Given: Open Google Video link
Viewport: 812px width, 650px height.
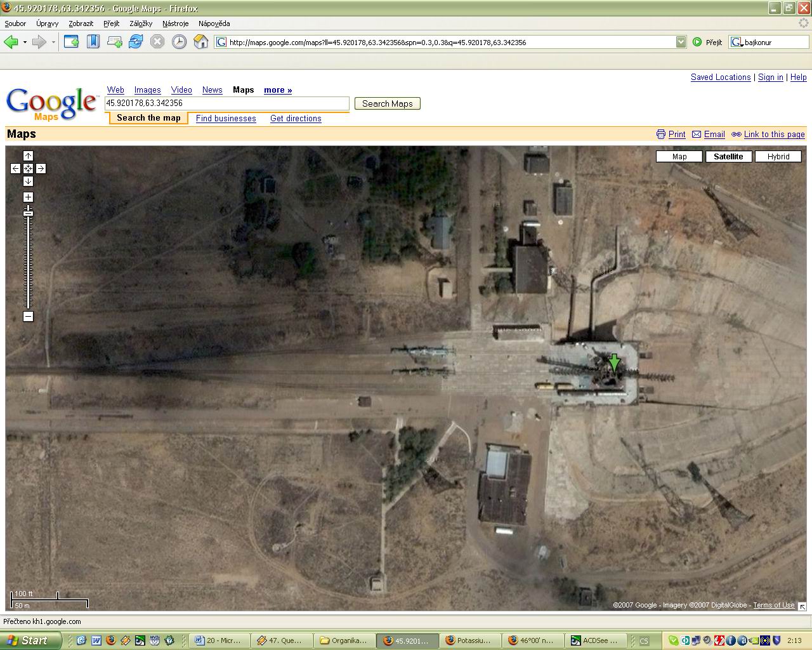Looking at the screenshot, I should (x=181, y=90).
